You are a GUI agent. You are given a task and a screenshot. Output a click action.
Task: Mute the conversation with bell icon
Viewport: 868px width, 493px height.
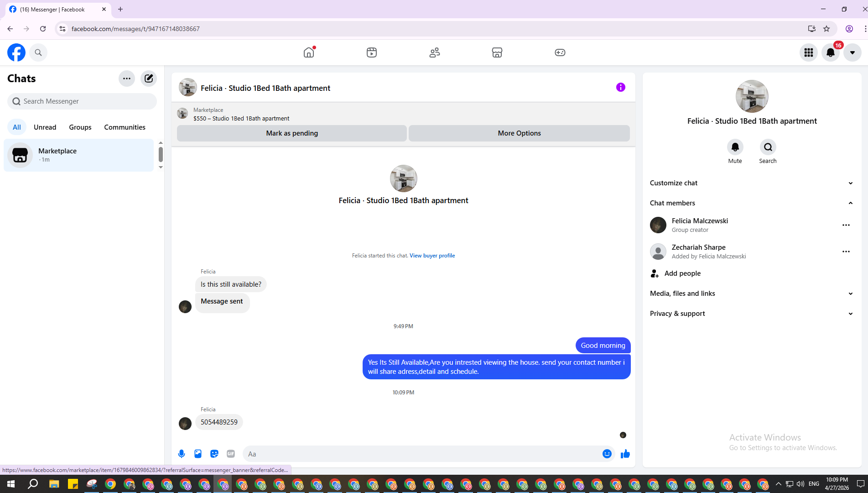point(735,147)
